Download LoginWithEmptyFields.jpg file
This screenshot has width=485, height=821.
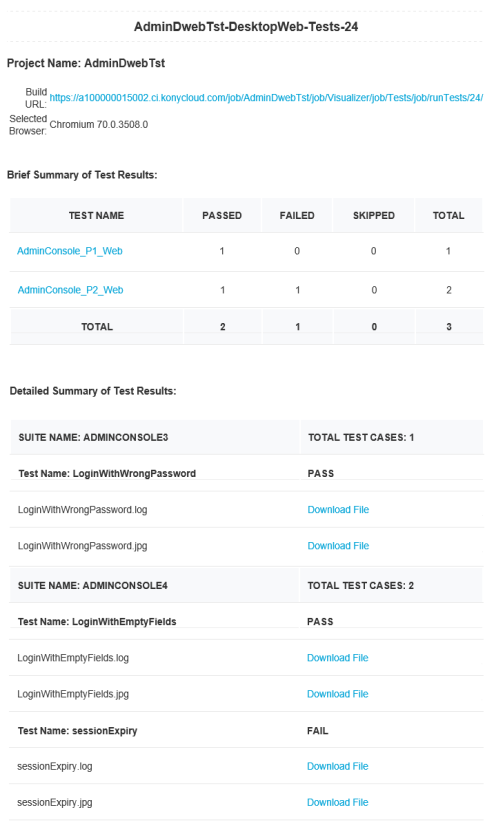[x=337, y=694]
